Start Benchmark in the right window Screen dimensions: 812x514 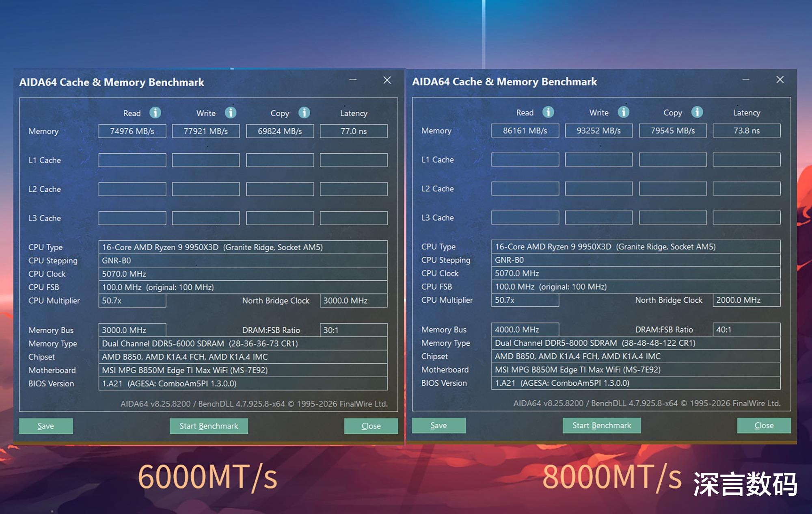pos(602,425)
